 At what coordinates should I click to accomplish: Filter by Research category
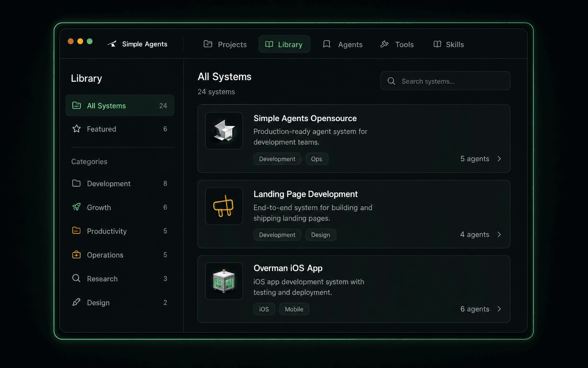[x=120, y=278]
